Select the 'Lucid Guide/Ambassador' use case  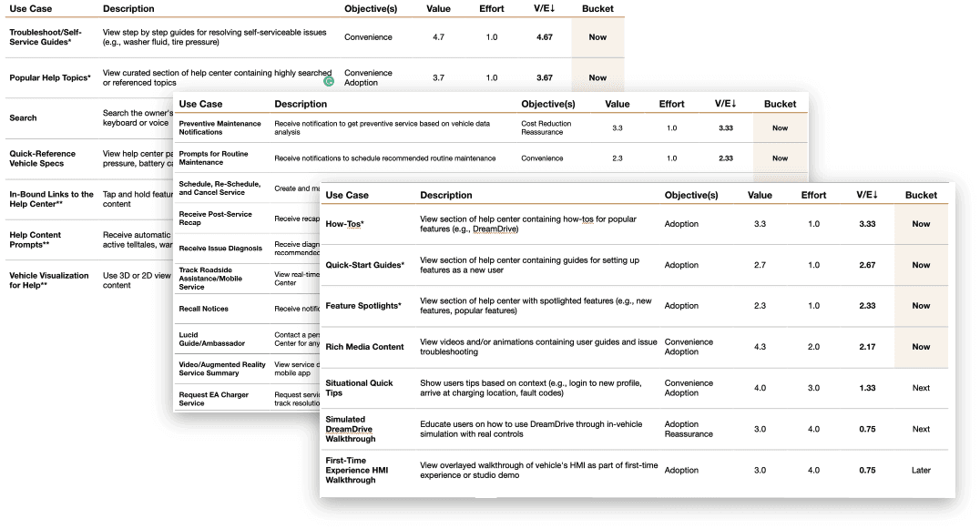[212, 339]
